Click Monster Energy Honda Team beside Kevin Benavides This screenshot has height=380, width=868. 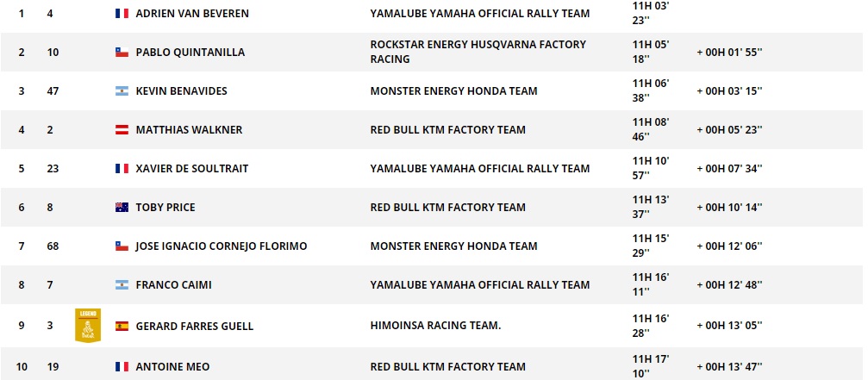click(x=453, y=91)
